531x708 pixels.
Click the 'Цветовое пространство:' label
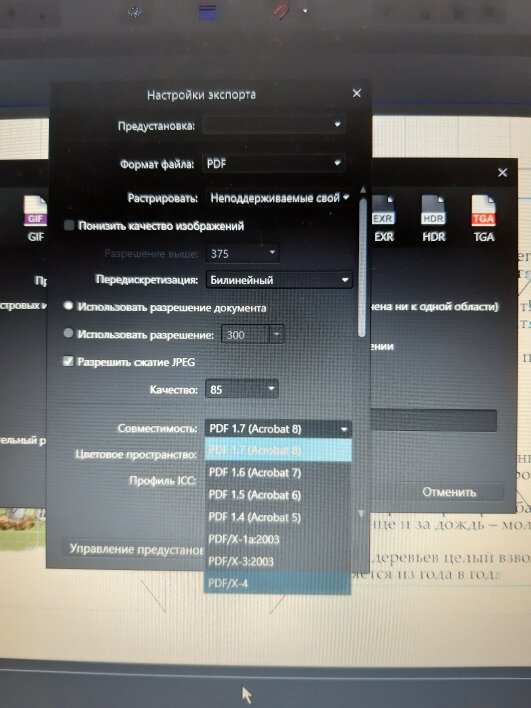[136, 454]
